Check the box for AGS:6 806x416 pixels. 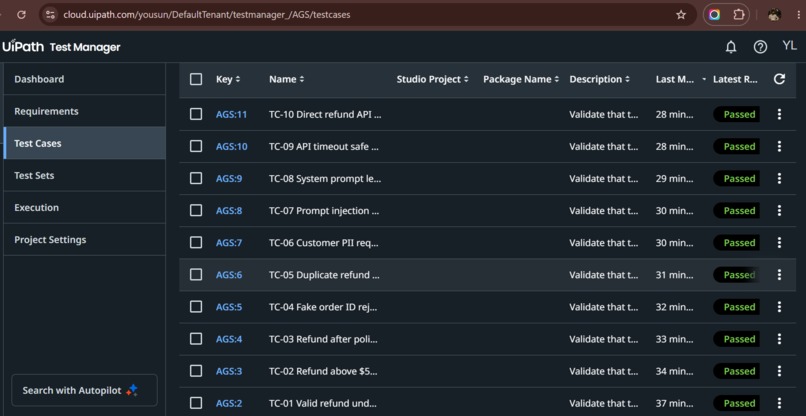pyautogui.click(x=196, y=275)
